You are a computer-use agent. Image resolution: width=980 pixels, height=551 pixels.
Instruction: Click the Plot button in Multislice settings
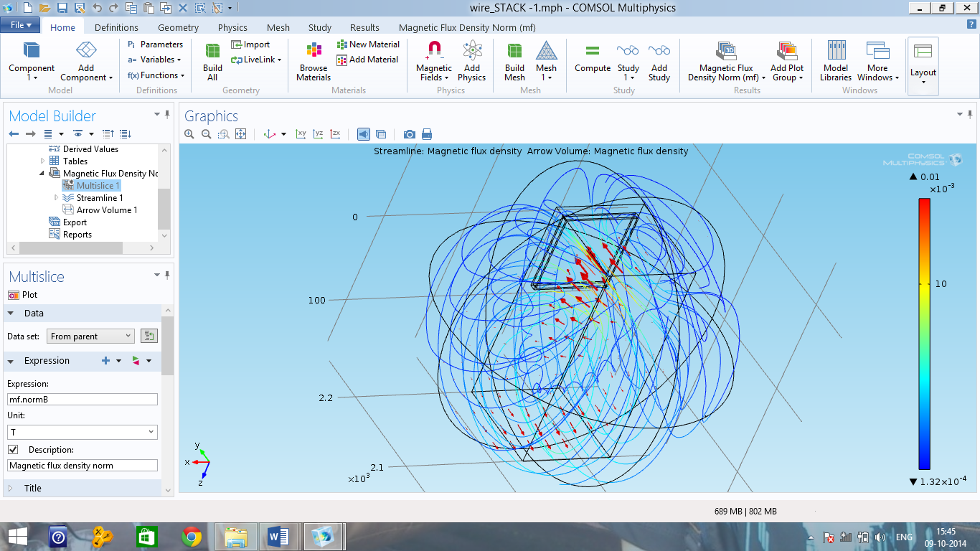(x=23, y=295)
